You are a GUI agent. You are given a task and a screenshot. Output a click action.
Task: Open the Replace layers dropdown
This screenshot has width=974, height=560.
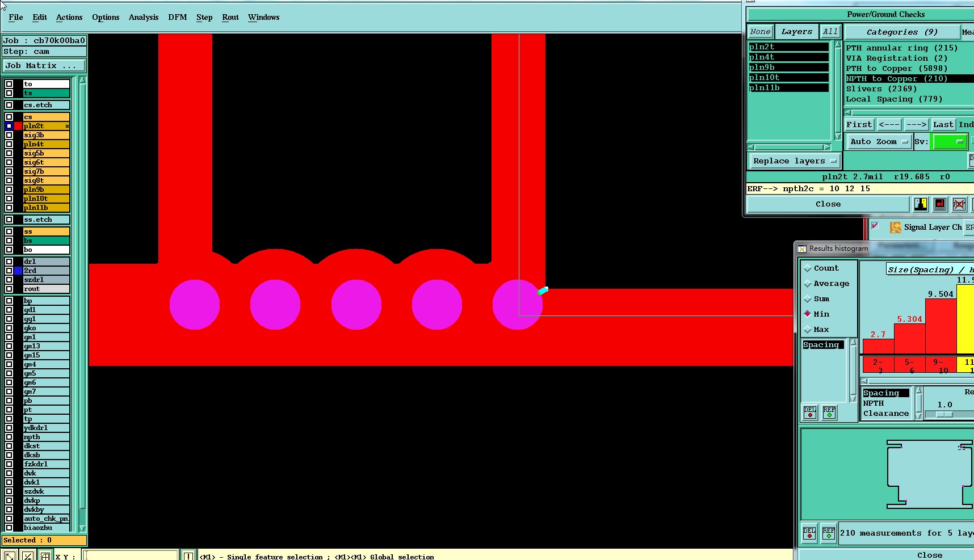[x=794, y=161]
